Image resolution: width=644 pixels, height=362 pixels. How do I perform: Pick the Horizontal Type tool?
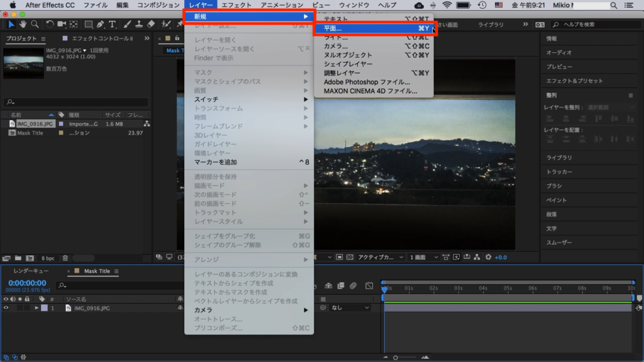click(113, 25)
